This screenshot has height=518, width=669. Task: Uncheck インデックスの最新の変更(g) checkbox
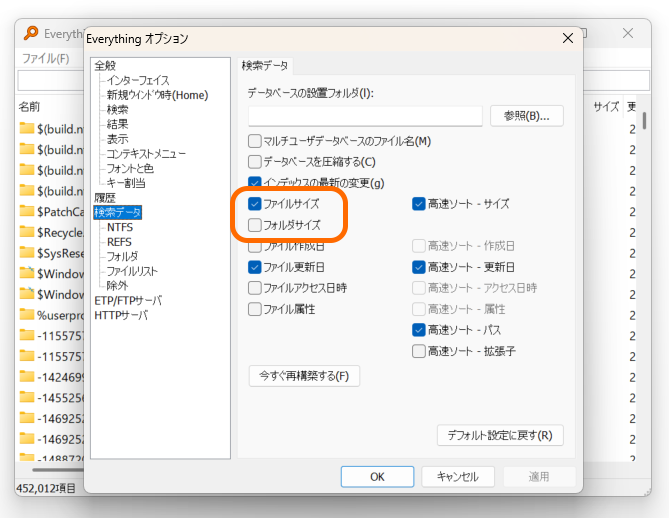point(255,183)
